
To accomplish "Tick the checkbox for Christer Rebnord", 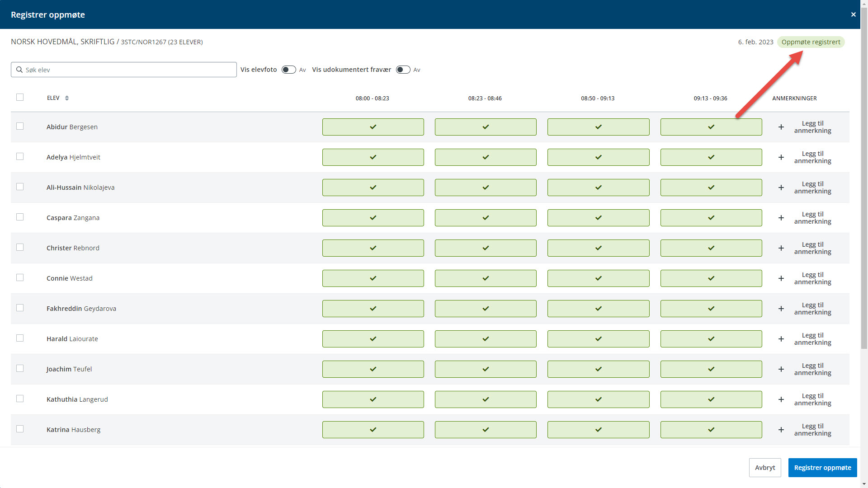I will pos(20,247).
